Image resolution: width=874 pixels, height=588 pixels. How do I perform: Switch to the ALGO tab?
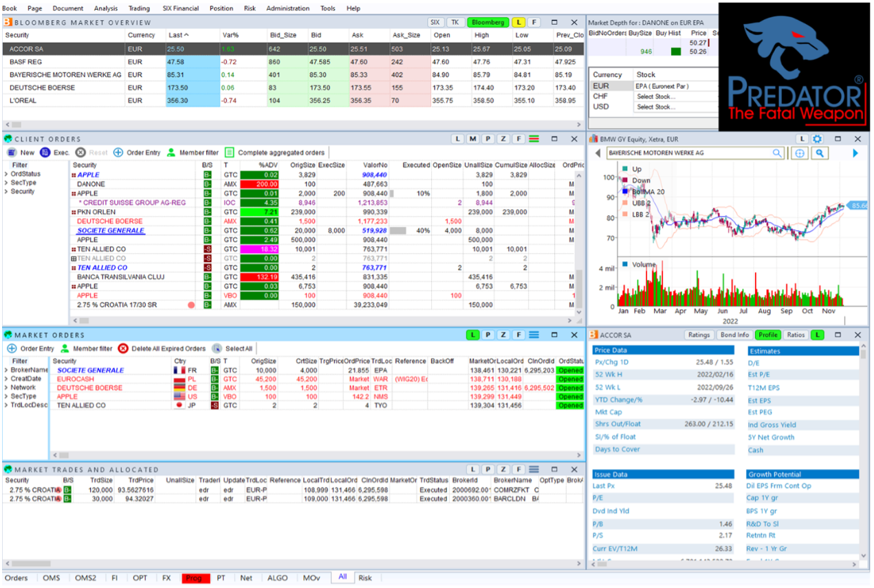[x=277, y=578]
